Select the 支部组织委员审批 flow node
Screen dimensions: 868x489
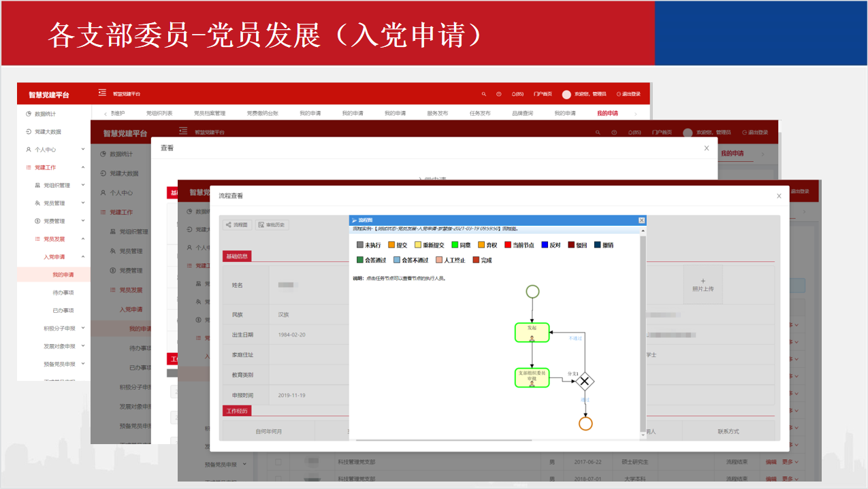tap(532, 377)
